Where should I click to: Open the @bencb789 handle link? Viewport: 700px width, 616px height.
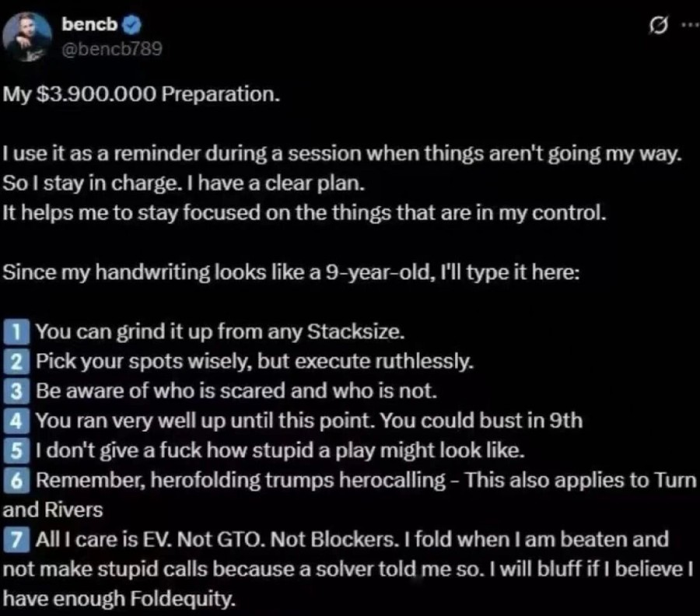[111, 49]
